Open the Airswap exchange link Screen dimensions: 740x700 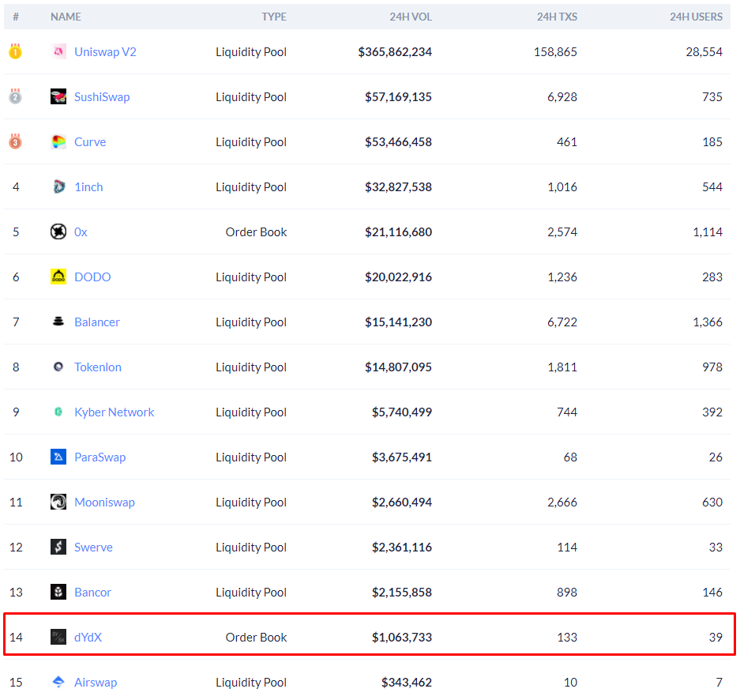96,682
